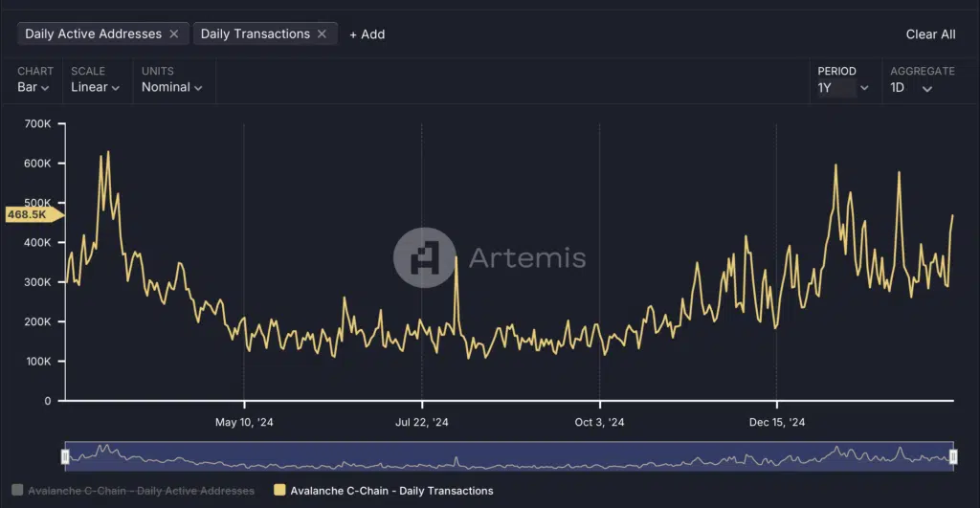Click the chevron next to Linear
The height and width of the screenshot is (508, 980).
pos(116,88)
